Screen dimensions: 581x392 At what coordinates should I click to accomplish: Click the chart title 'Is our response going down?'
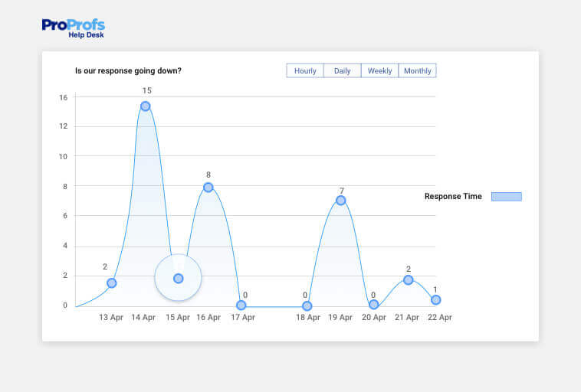128,71
